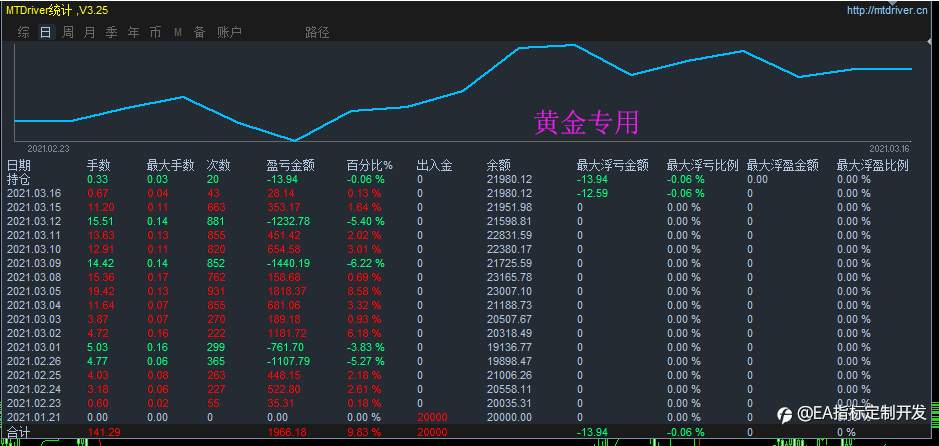This screenshot has height=446, width=939.
Task: Click the -1107.79 loss amount cell
Action: coord(287,361)
